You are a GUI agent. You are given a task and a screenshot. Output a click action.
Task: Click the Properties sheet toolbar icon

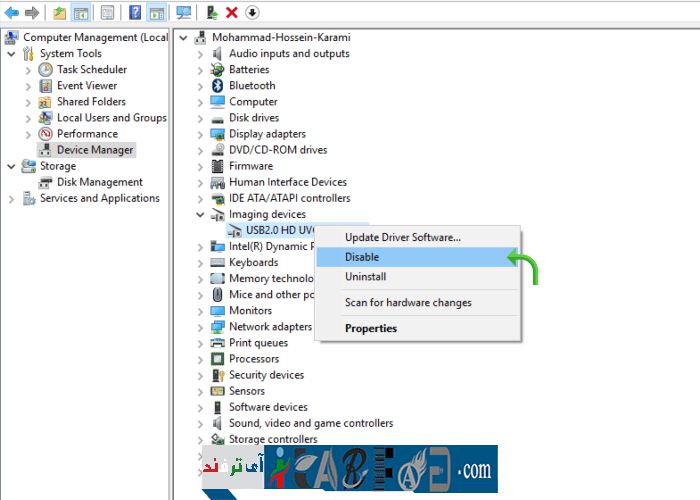click(x=107, y=13)
